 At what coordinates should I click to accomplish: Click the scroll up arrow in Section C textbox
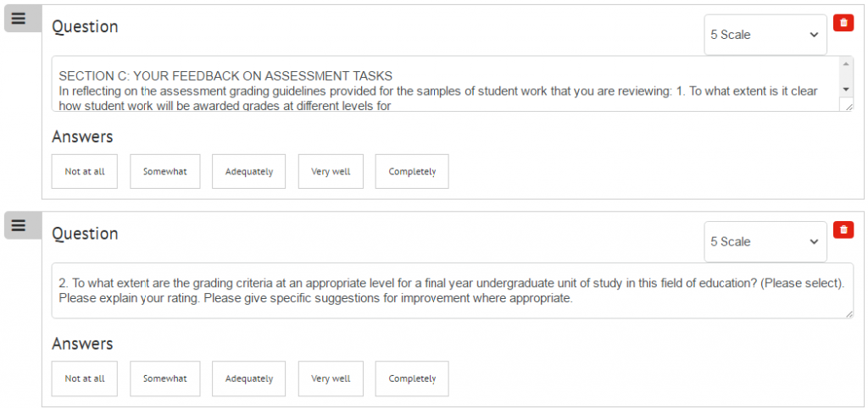846,64
